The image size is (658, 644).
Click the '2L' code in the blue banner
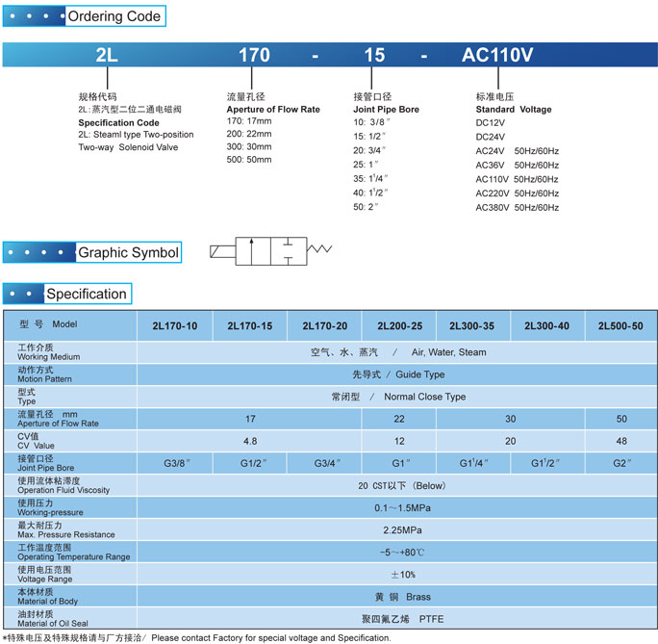[107, 55]
